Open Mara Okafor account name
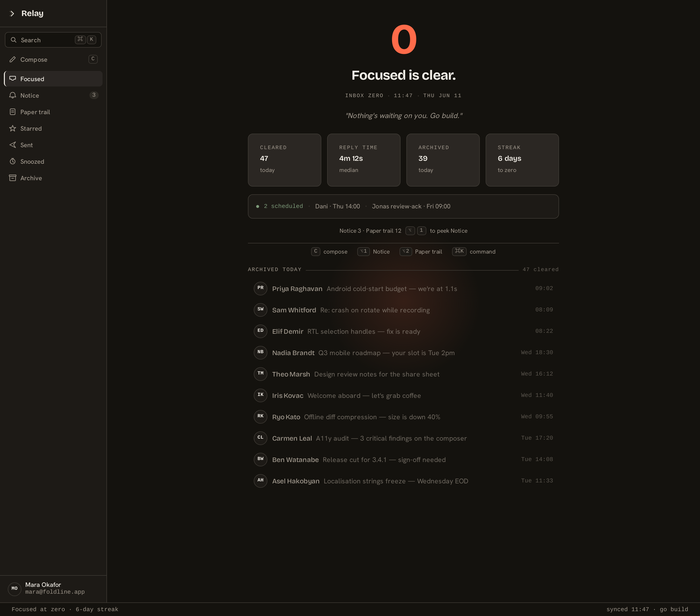700x616 pixels. [x=43, y=585]
